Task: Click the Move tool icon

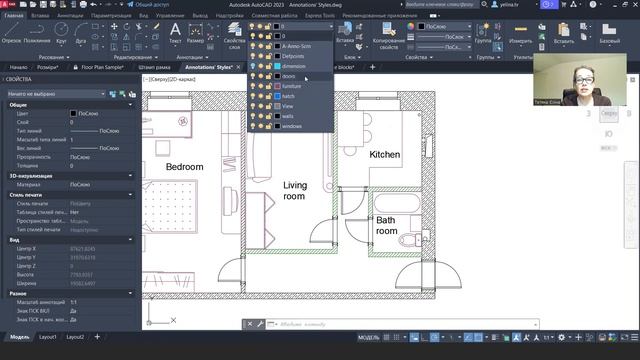Action: pos(114,27)
